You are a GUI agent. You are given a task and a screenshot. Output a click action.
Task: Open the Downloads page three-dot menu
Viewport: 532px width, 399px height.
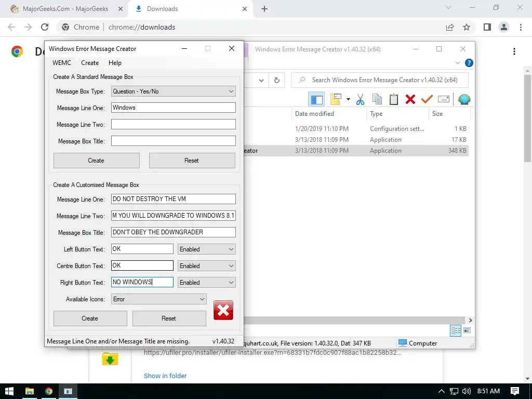tap(514, 51)
